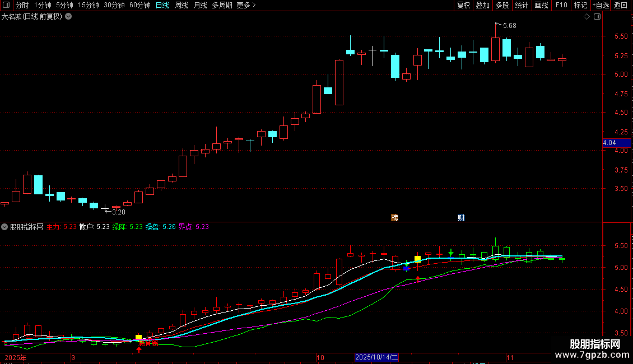Open the right side panel icon
The image size is (633, 364).
[x=597, y=17]
